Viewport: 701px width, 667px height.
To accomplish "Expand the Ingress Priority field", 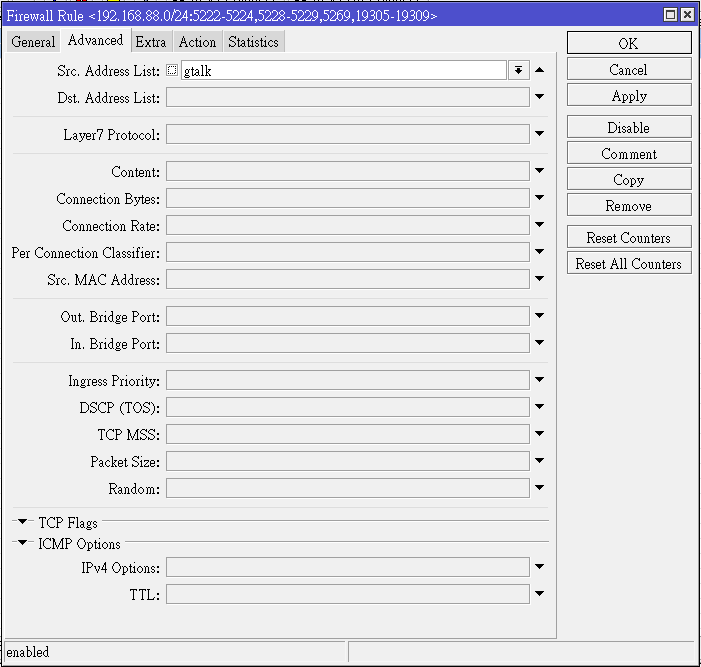I will click(x=540, y=380).
